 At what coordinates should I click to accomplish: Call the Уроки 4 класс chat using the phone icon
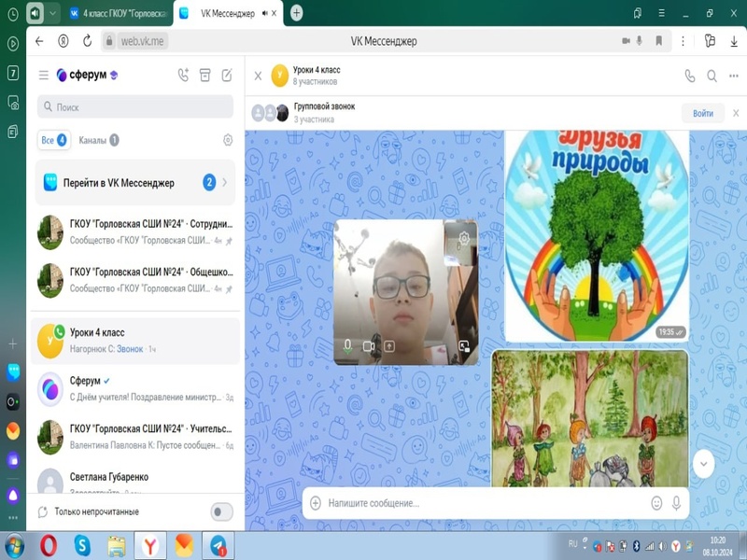[x=689, y=76]
